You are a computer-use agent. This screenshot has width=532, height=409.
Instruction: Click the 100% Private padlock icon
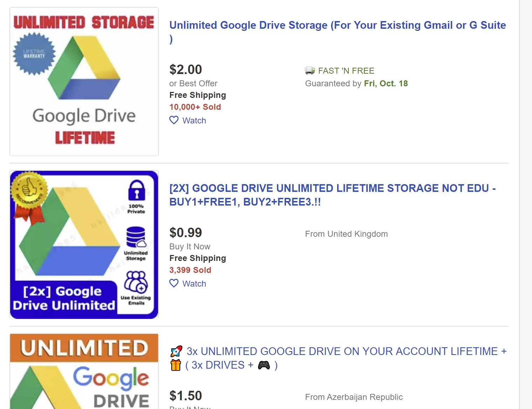137,190
